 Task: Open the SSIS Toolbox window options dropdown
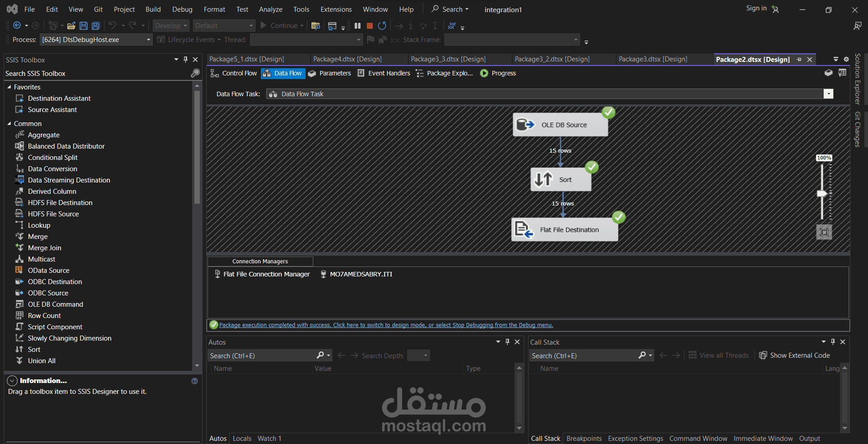click(176, 60)
